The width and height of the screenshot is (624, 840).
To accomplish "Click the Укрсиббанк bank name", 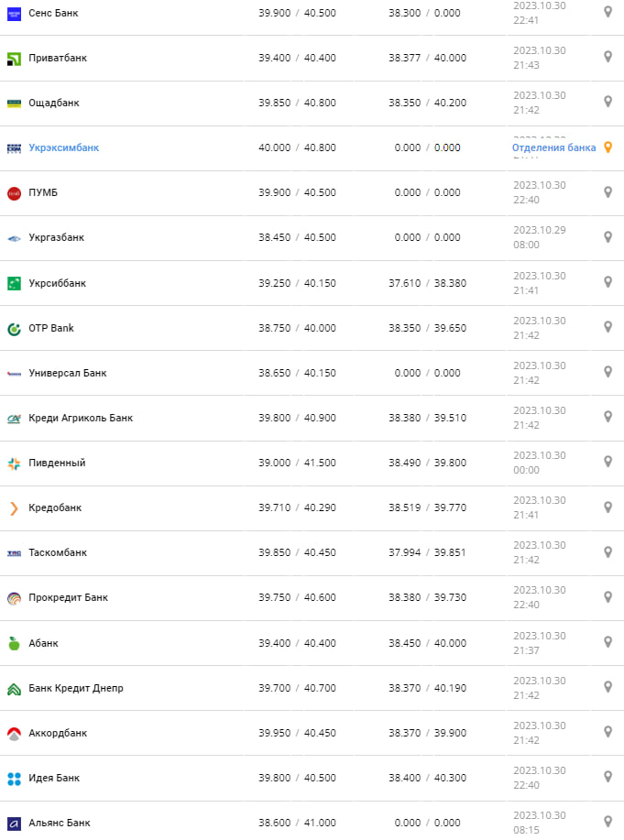I will coord(58,283).
